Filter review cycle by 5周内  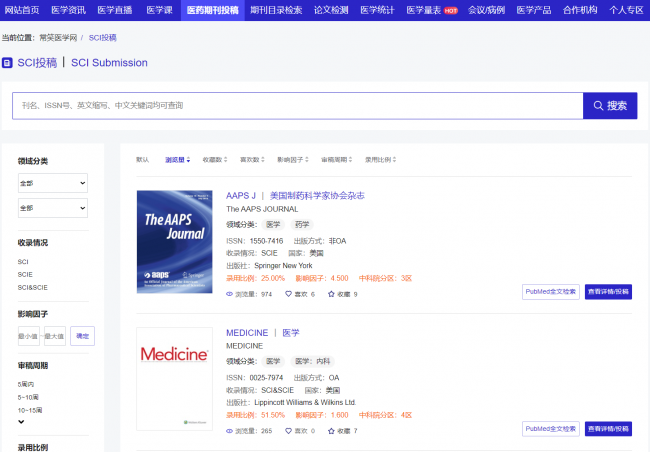pyautogui.click(x=26, y=384)
